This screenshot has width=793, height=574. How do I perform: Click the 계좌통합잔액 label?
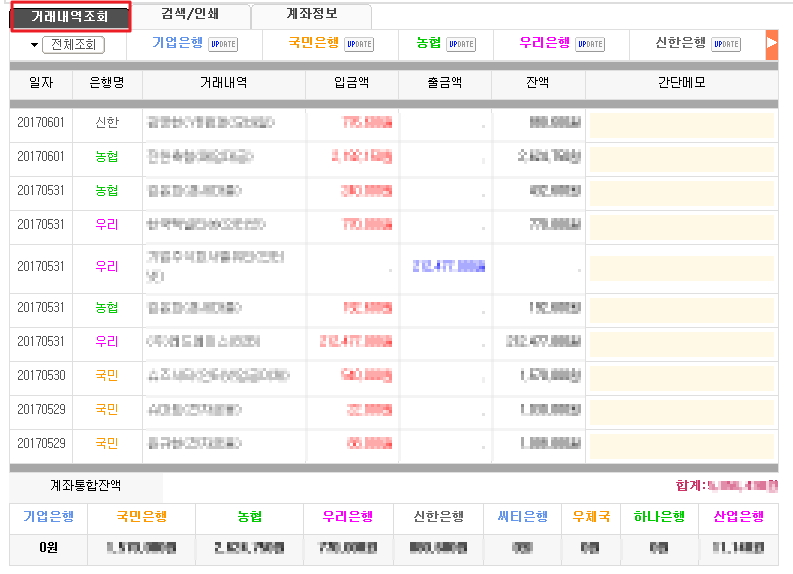tap(85, 485)
